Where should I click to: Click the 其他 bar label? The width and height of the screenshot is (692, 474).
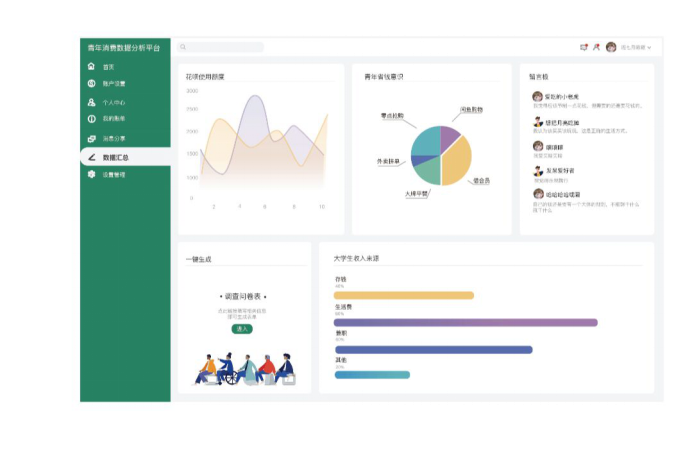click(x=341, y=360)
